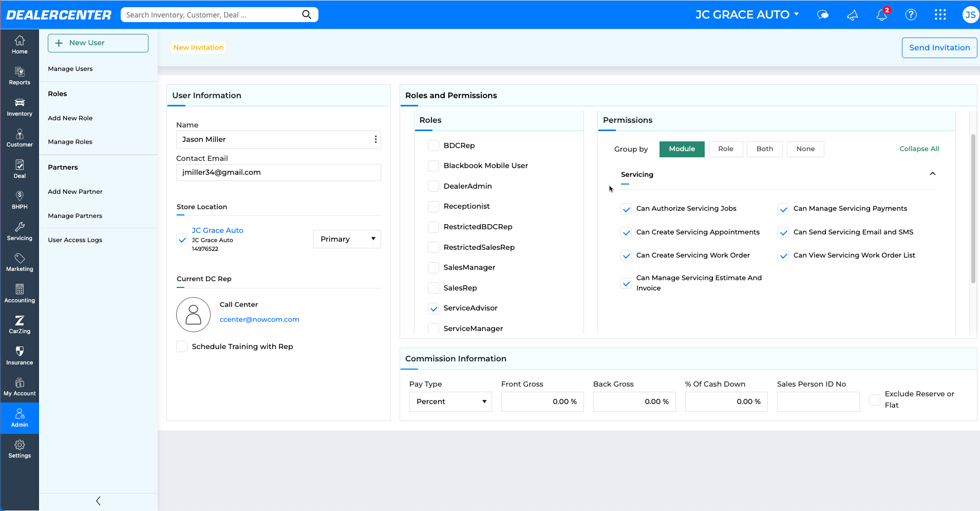The width and height of the screenshot is (980, 511).
Task: Toggle Exclude Reserve or Flat checkbox
Action: 874,400
